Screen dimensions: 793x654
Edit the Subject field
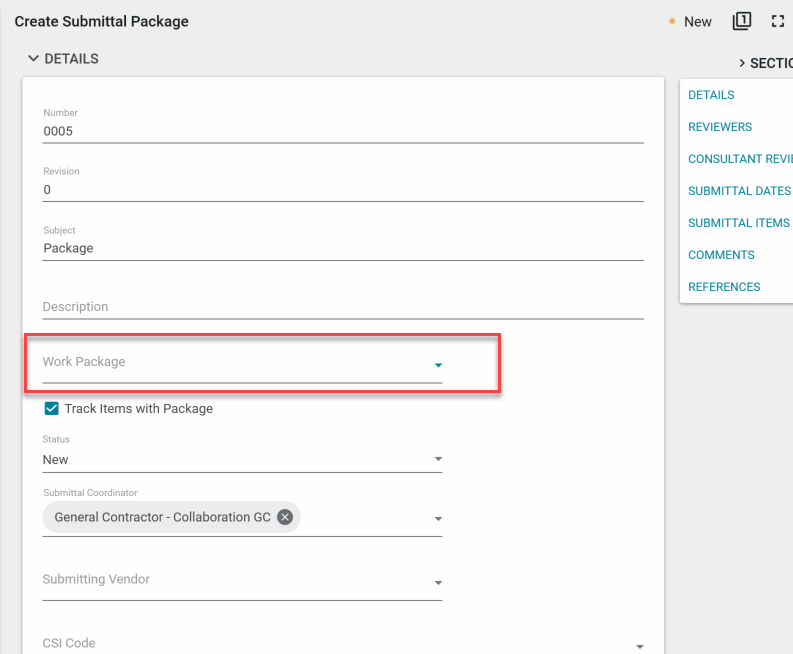[x=343, y=248]
